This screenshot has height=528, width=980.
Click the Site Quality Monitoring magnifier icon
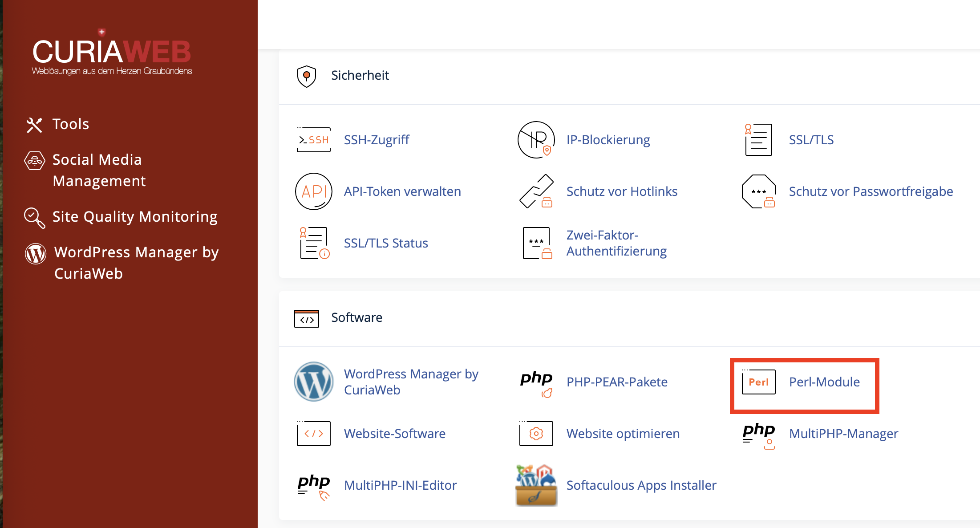35,218
